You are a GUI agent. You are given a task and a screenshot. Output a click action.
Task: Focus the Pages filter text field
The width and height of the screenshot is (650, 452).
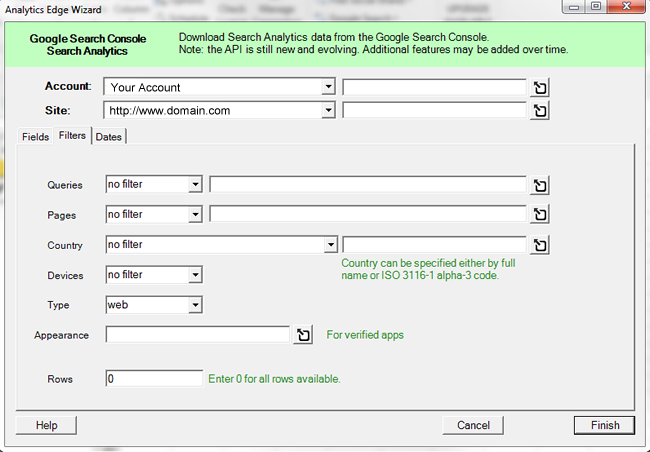click(x=368, y=214)
